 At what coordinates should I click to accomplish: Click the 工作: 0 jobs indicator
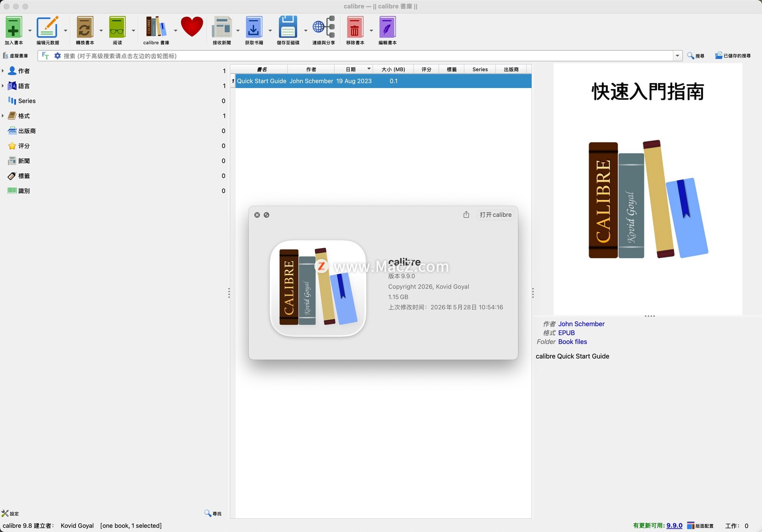click(737, 526)
